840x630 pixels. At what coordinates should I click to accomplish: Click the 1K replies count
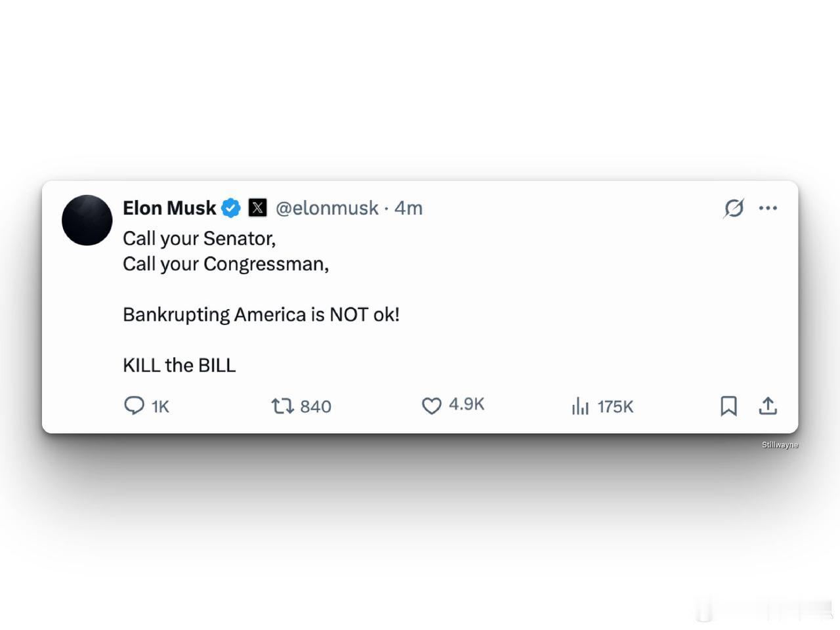(160, 407)
